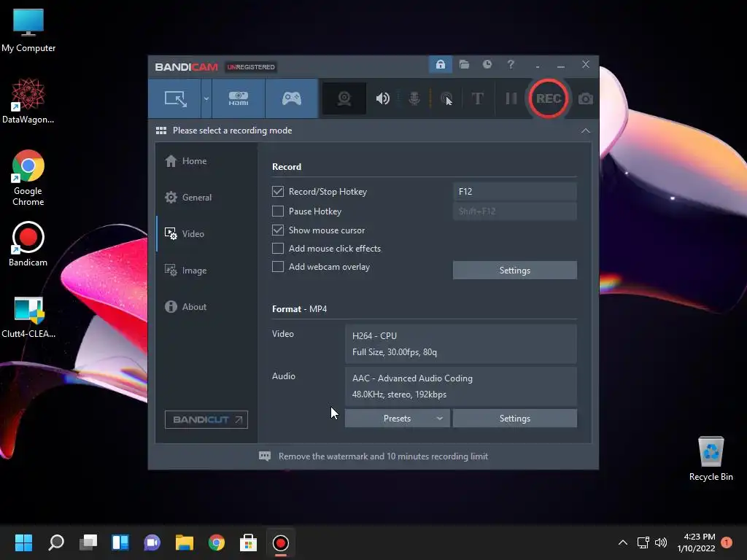Open Clutt4-CLEA desktop icon

28,316
